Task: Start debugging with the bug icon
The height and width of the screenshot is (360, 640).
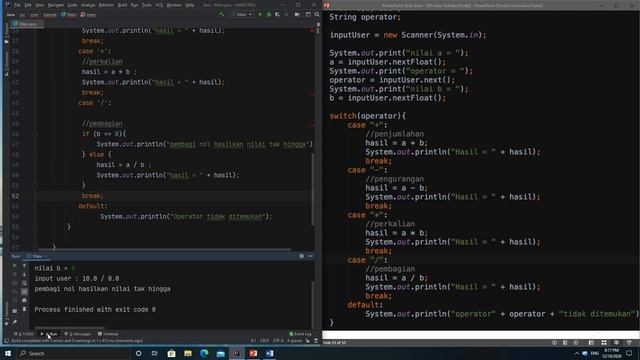Action: [269, 14]
